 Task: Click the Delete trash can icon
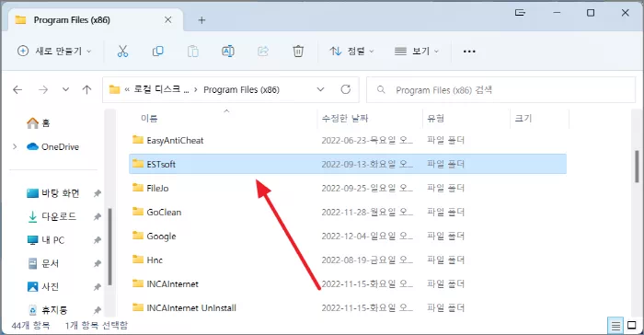298,52
